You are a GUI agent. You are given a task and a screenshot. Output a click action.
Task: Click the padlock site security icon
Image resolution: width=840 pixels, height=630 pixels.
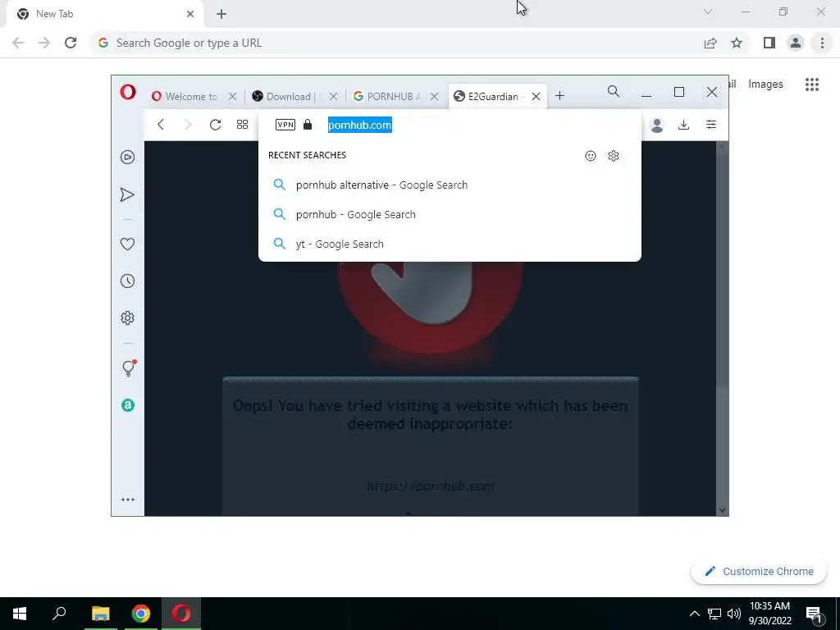[x=308, y=125]
